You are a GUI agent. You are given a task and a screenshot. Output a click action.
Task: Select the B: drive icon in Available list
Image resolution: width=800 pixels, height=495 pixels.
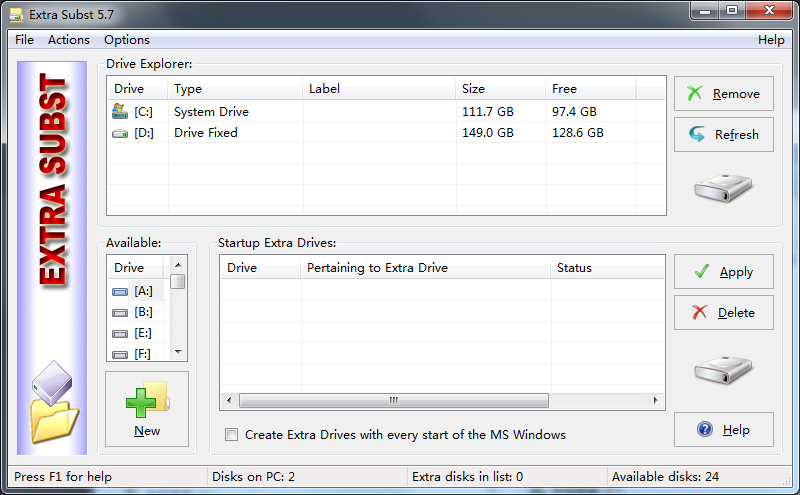tap(120, 312)
